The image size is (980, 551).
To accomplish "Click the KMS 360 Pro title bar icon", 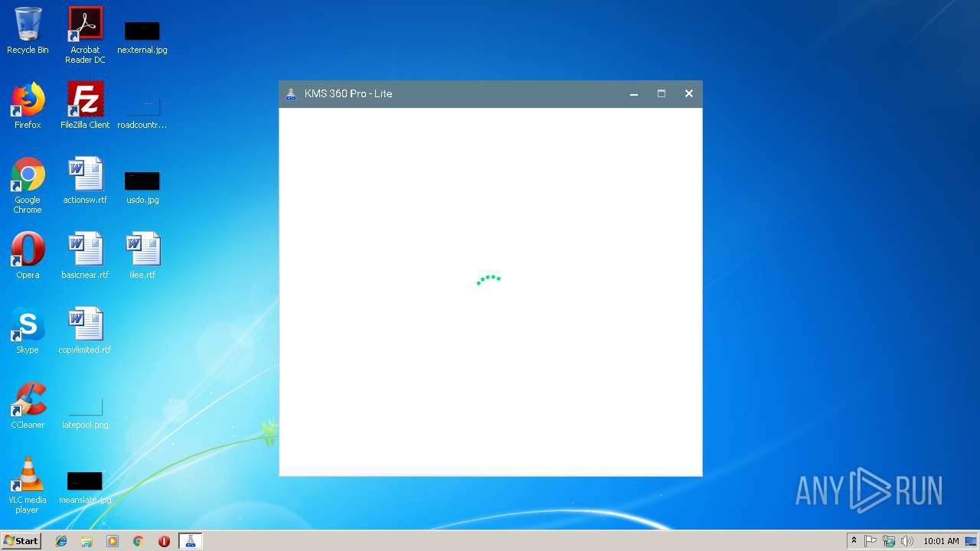I will point(291,93).
